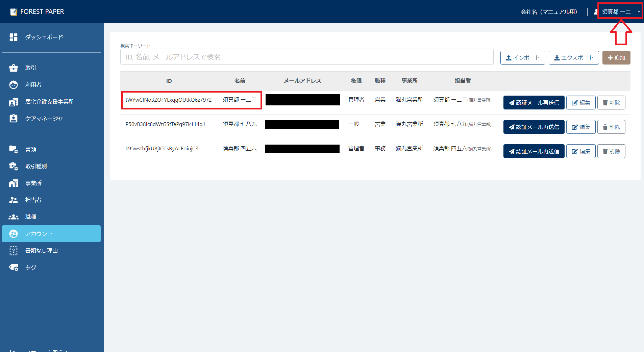Select the ケアマネージャ icon
Image resolution: width=644 pixels, height=352 pixels.
tap(14, 118)
